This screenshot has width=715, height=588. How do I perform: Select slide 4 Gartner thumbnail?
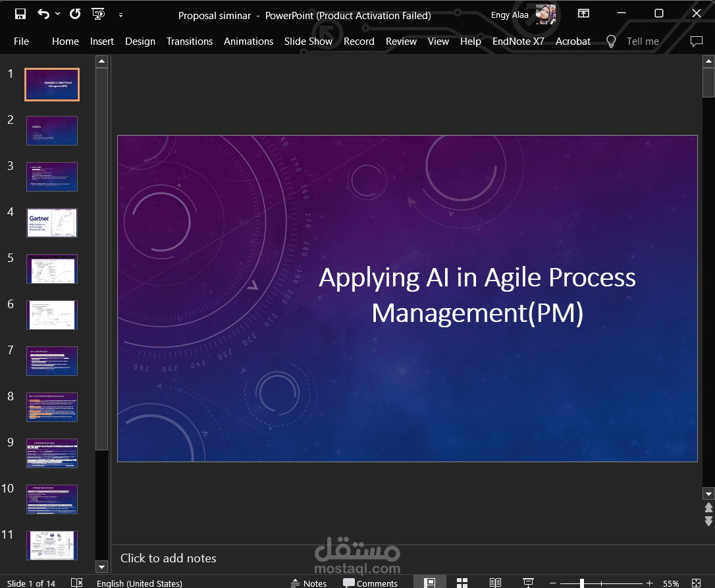52,223
